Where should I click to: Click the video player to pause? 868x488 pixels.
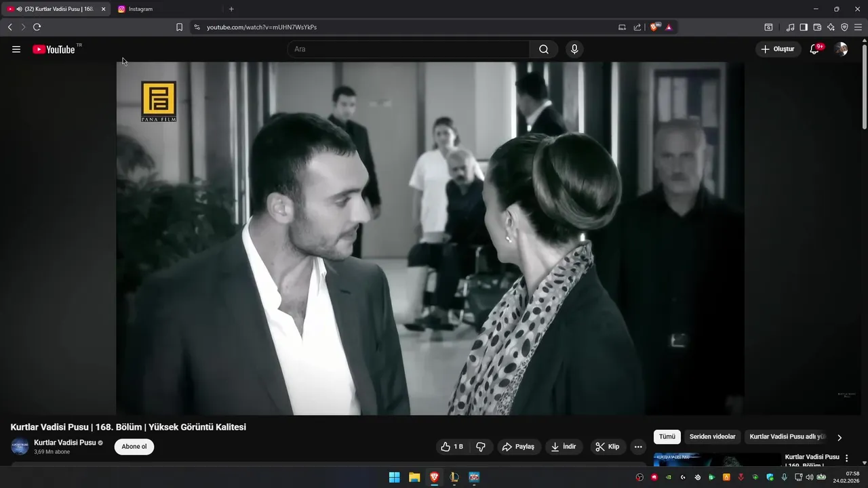(x=430, y=238)
